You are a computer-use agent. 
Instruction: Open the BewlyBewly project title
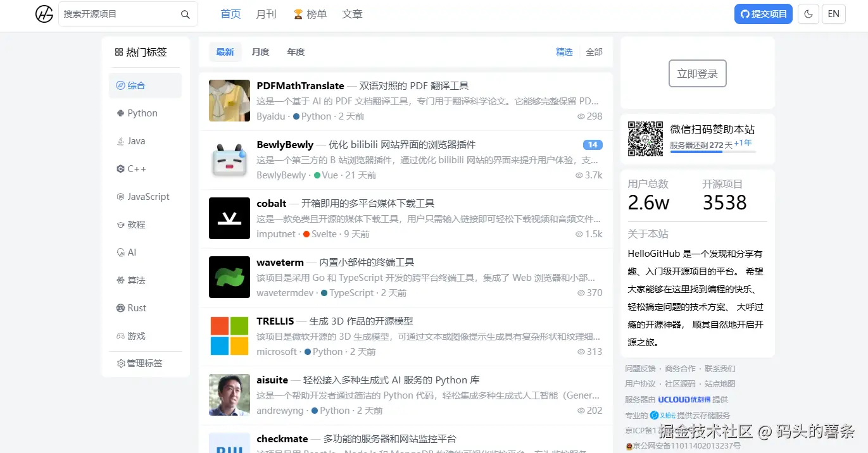[285, 145]
